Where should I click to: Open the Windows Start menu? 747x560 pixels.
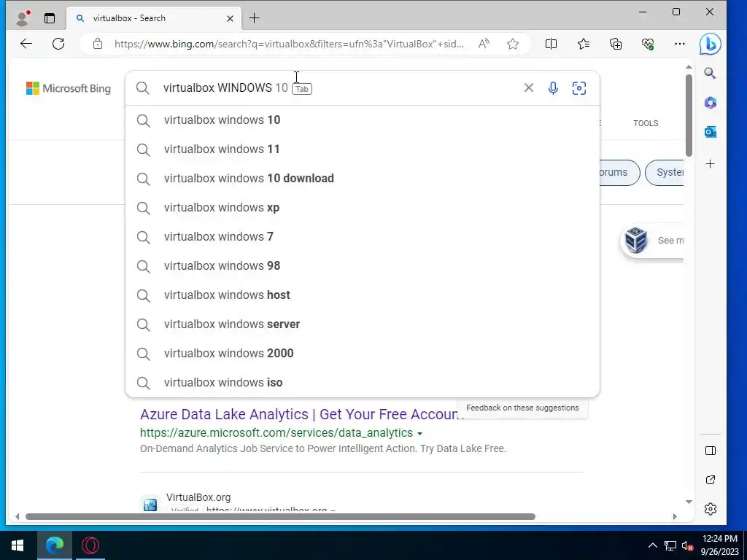pyautogui.click(x=18, y=545)
